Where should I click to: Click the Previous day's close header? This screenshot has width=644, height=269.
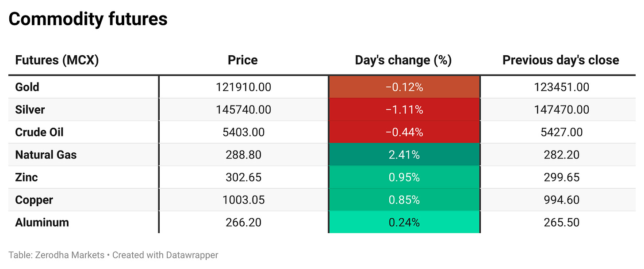(x=560, y=60)
